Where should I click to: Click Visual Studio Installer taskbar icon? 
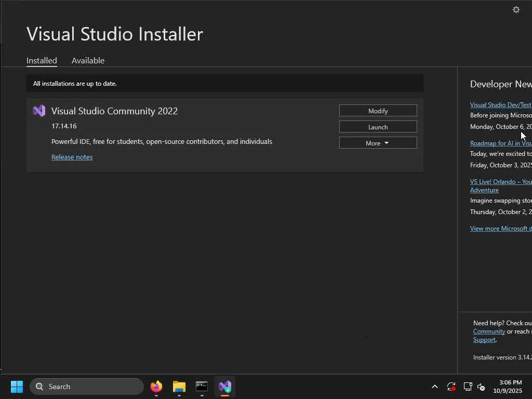coord(224,387)
